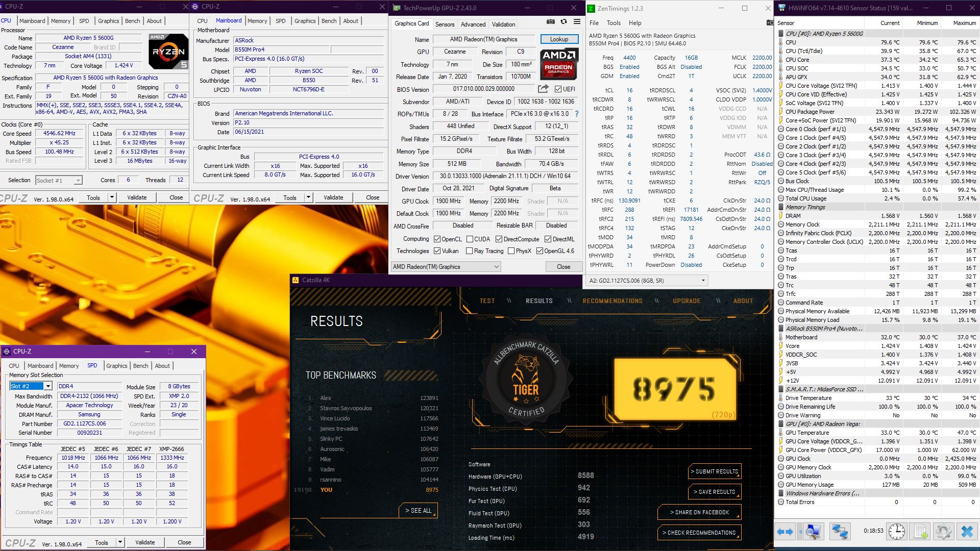Click HWiNFO blue X close sensors icon
Screen dimensions: 980x551
click(x=967, y=532)
